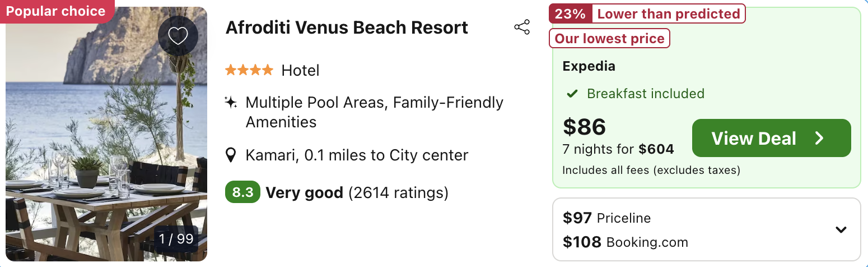
Task: Click Kamari distance to City center
Action: click(x=357, y=155)
